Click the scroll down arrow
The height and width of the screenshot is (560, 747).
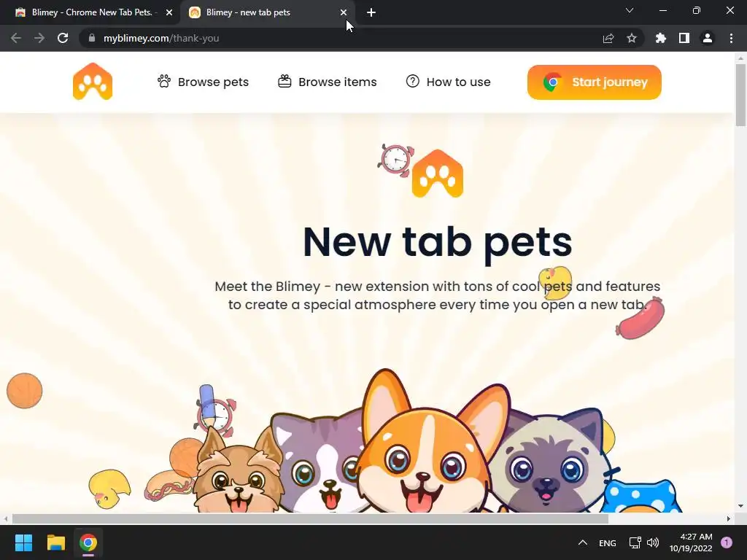(740, 506)
